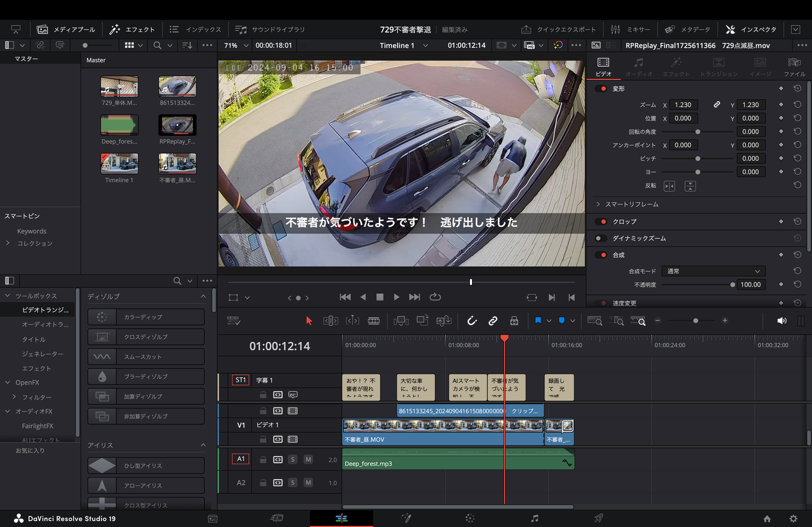Reset the zoom parameter in inspector

pos(797,105)
